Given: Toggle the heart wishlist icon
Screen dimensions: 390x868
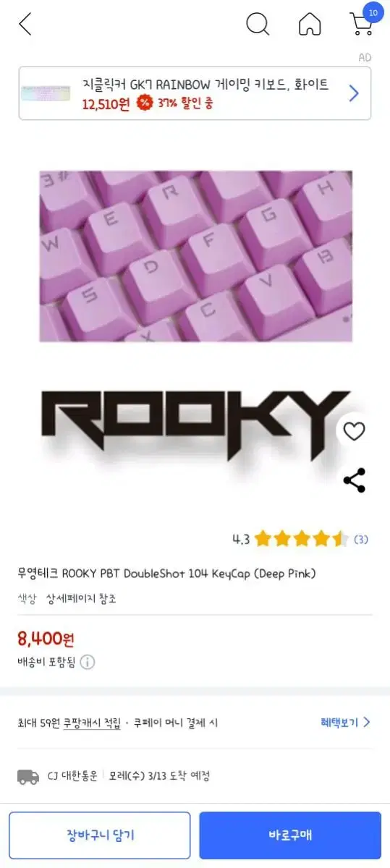Looking at the screenshot, I should (x=354, y=432).
